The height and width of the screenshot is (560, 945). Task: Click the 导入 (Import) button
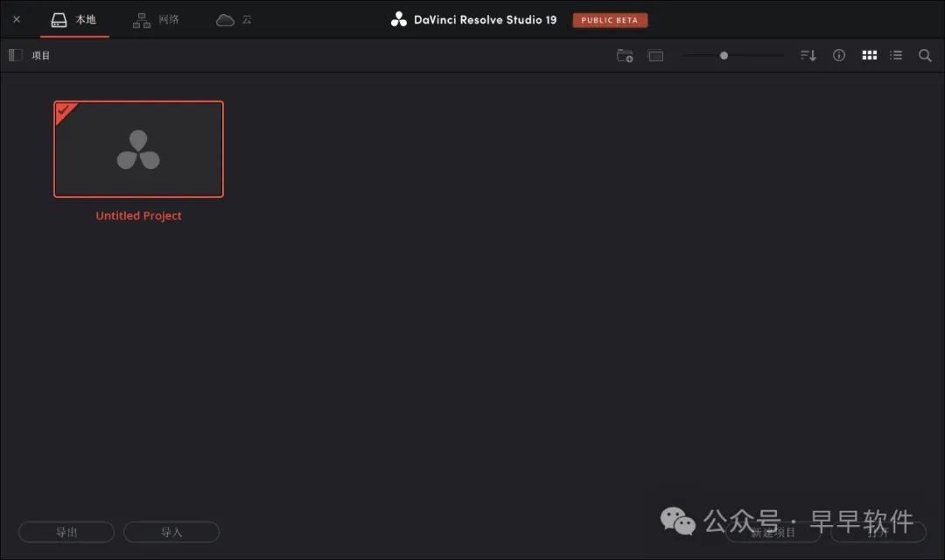point(171,532)
